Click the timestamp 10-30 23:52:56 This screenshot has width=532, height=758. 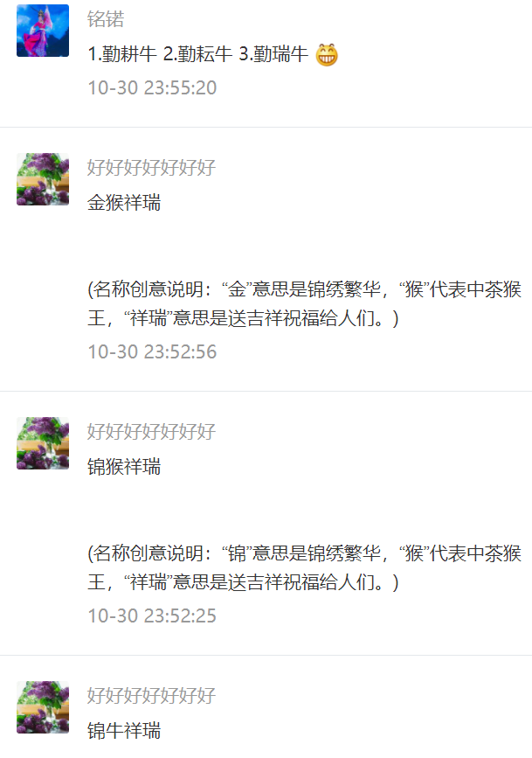[x=152, y=352]
